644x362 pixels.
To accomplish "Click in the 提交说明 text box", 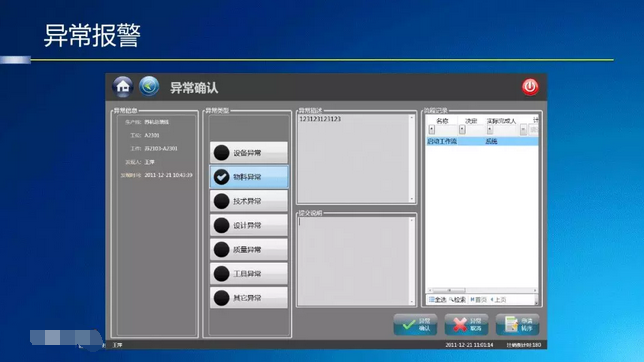I will tap(356, 261).
